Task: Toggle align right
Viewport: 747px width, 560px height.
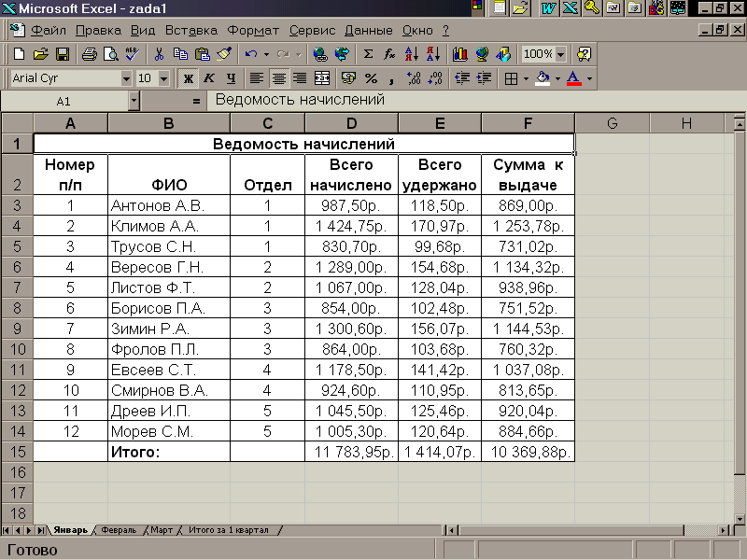Action: click(x=300, y=78)
